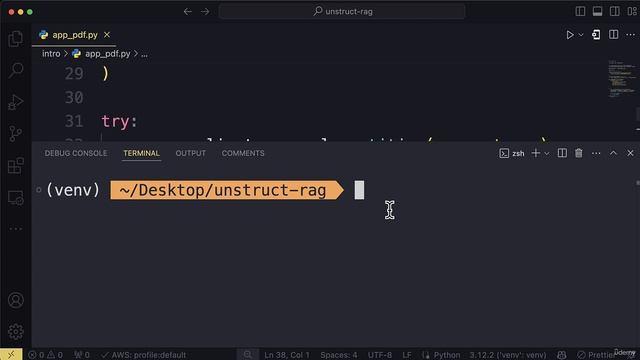Maximize the panel with chevron up

pos(613,153)
